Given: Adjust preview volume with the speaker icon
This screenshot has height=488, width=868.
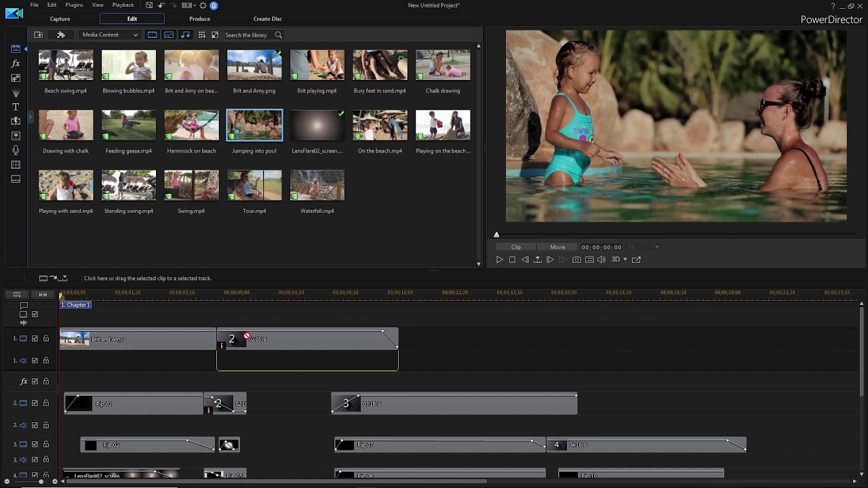Looking at the screenshot, I should (x=601, y=260).
